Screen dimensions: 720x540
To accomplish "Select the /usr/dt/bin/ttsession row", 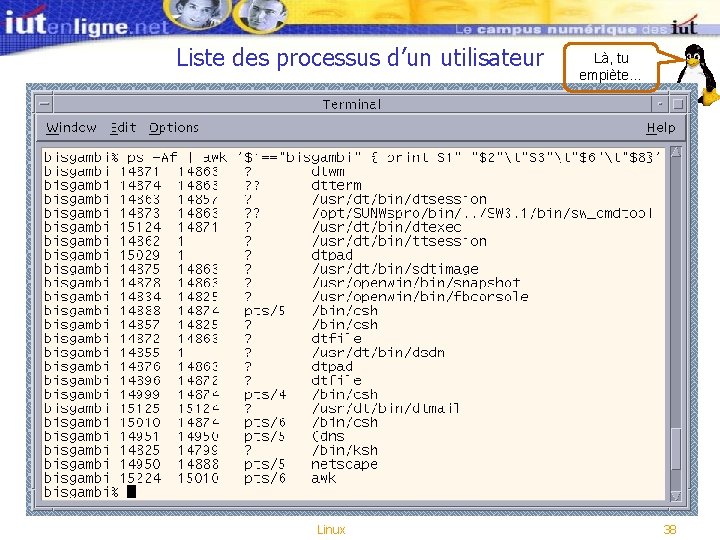I will pyautogui.click(x=265, y=241).
